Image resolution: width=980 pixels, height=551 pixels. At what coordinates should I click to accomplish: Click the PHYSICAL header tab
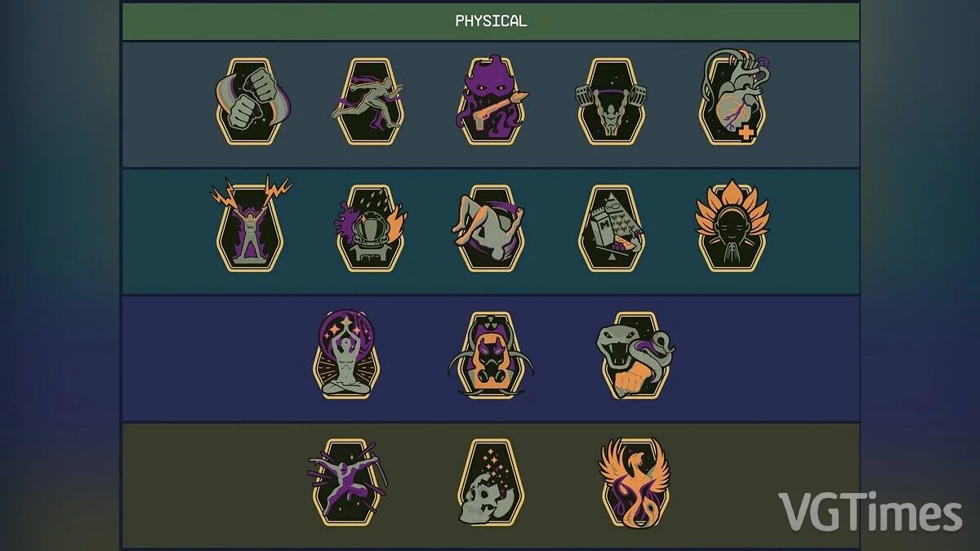coord(491,21)
